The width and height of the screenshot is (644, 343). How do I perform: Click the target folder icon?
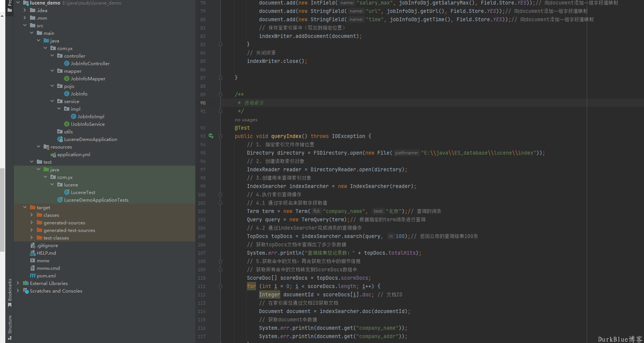pos(33,208)
